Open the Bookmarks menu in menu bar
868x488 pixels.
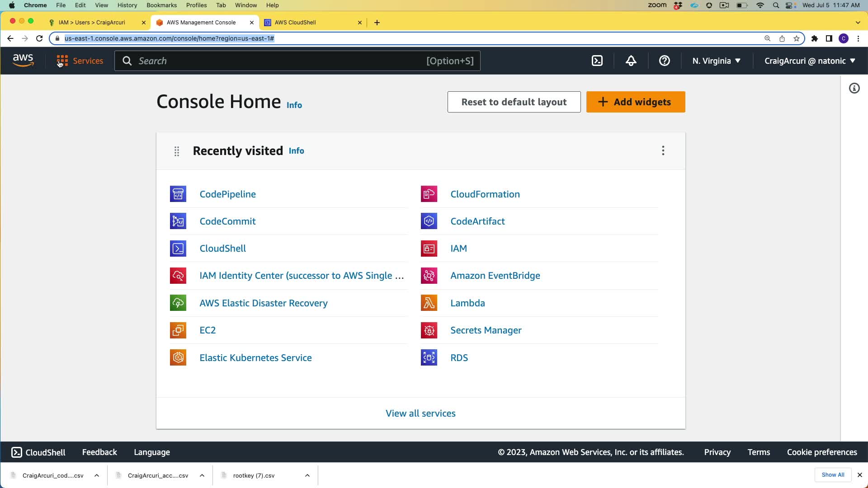(x=161, y=5)
